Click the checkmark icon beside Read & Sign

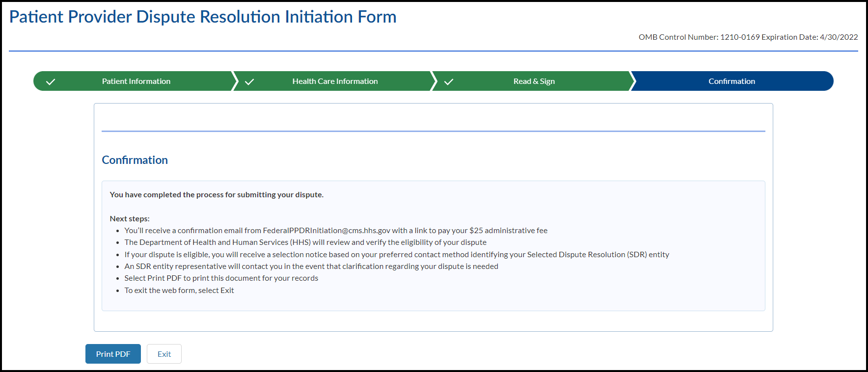click(x=449, y=81)
